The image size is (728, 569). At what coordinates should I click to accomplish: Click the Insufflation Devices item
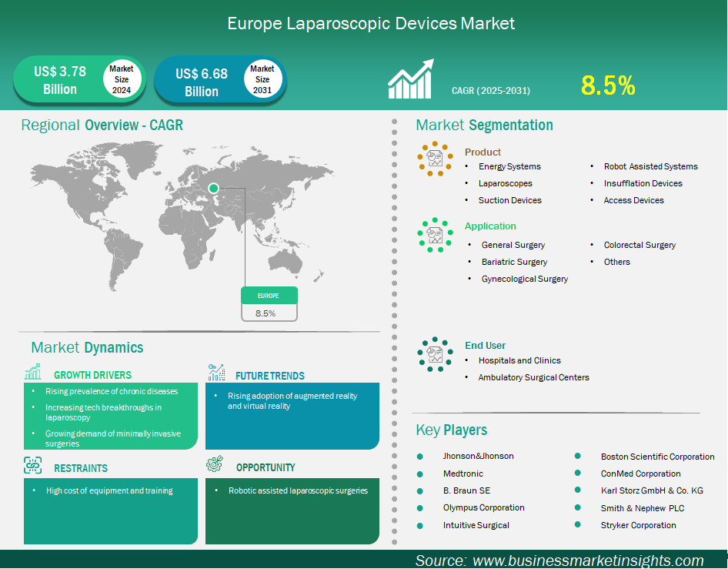643,183
